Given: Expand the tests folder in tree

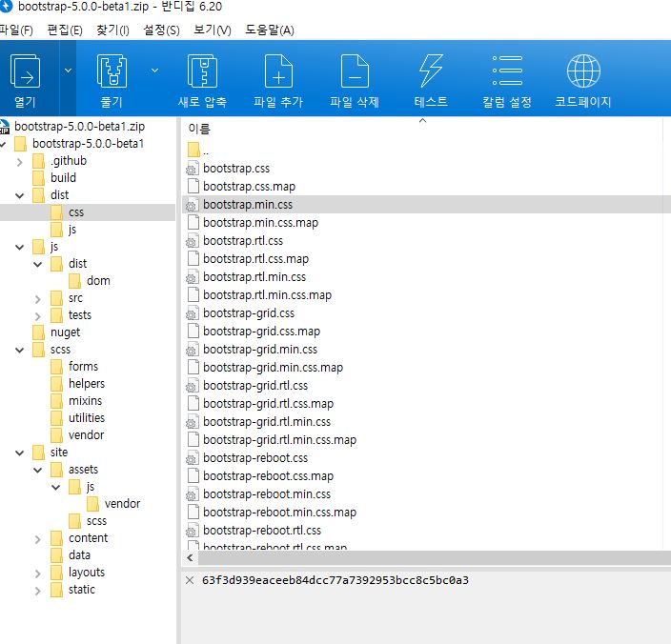Looking at the screenshot, I should 38,316.
